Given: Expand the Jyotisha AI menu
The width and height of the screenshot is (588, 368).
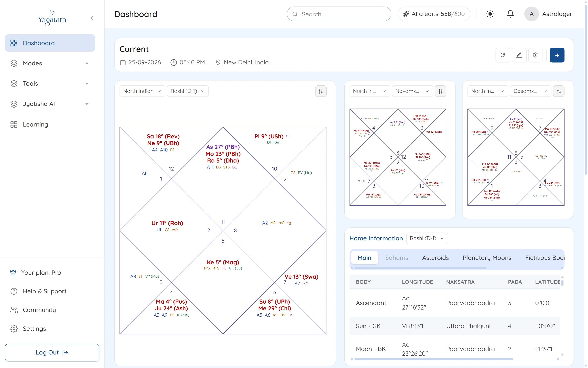Looking at the screenshot, I should coord(50,104).
